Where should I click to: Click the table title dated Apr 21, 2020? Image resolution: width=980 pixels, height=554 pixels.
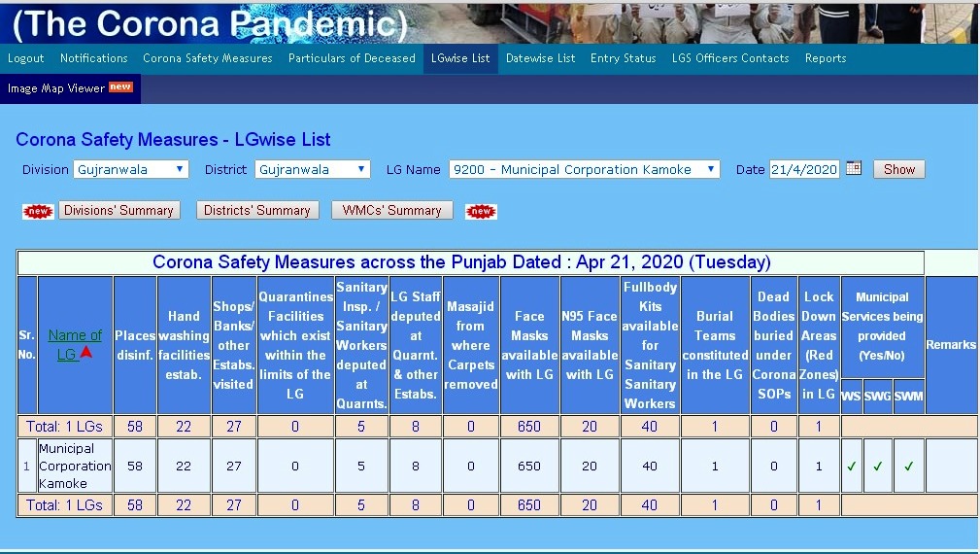(462, 262)
